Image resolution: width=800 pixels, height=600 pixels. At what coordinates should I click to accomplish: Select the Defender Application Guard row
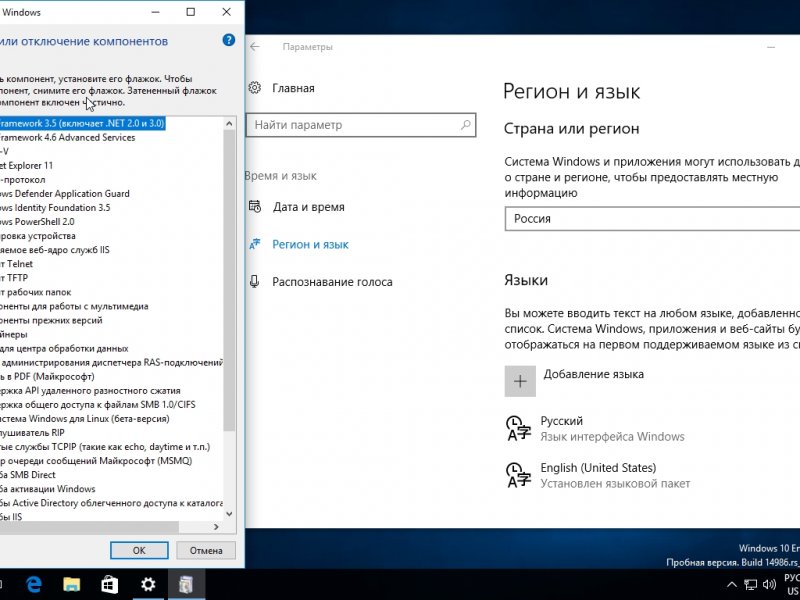pos(65,193)
